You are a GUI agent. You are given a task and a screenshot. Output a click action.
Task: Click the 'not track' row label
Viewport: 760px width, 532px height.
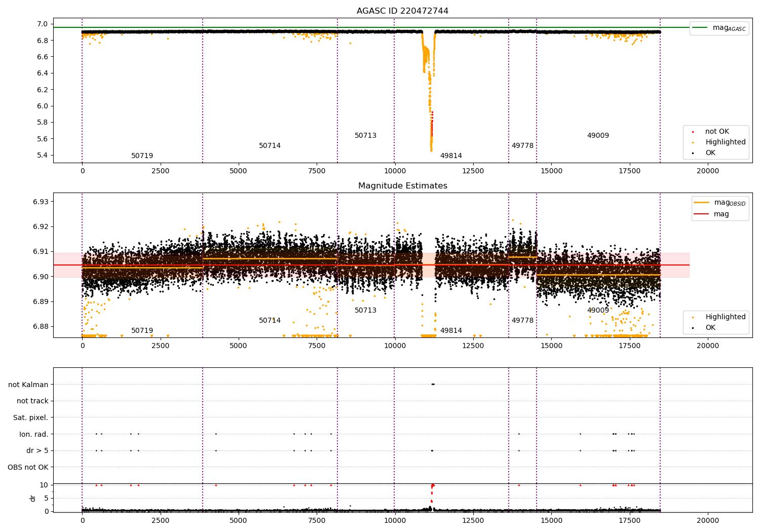(x=32, y=401)
